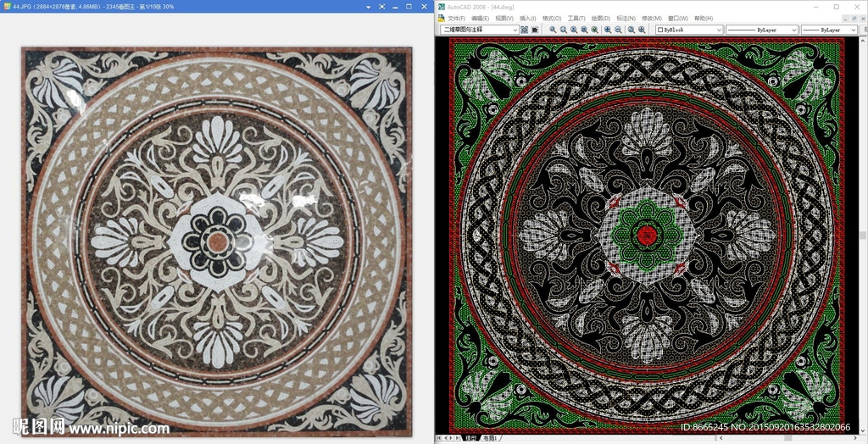Open the 文件(F) menu
The width and height of the screenshot is (868, 444).
point(456,18)
